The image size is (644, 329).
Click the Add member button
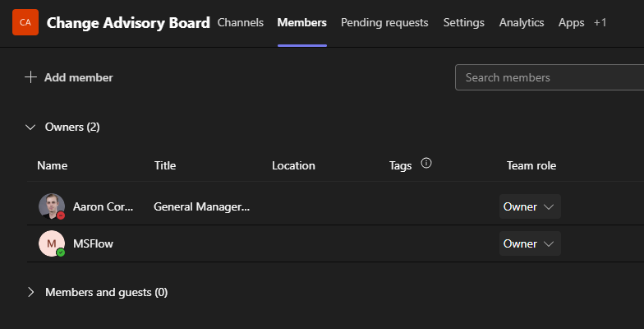click(x=78, y=77)
